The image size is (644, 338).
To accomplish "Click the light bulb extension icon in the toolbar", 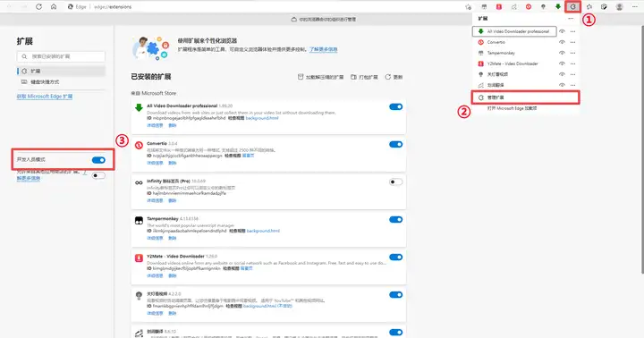I will coord(544,6).
